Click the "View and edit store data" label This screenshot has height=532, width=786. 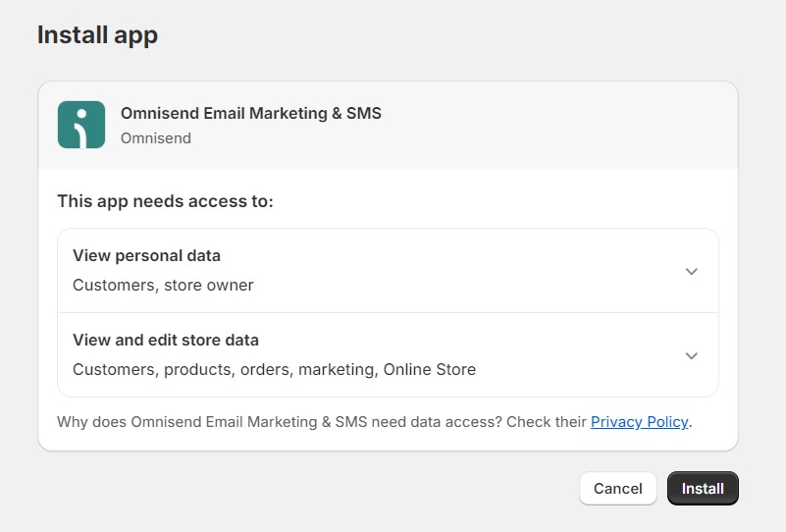[166, 340]
